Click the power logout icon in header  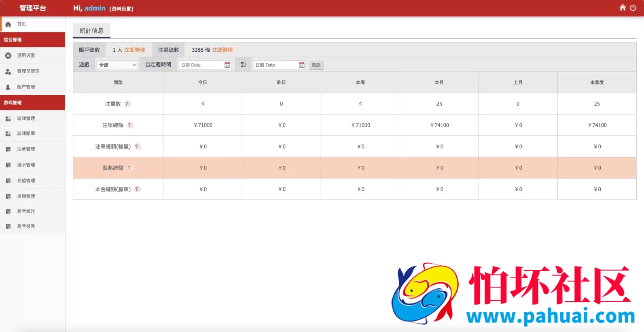coord(633,8)
